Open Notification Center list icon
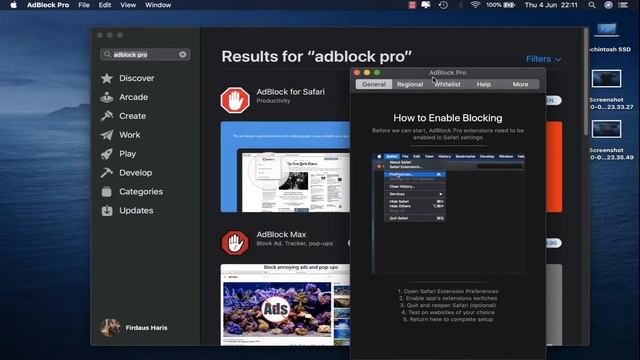640x360 pixels. click(x=623, y=5)
